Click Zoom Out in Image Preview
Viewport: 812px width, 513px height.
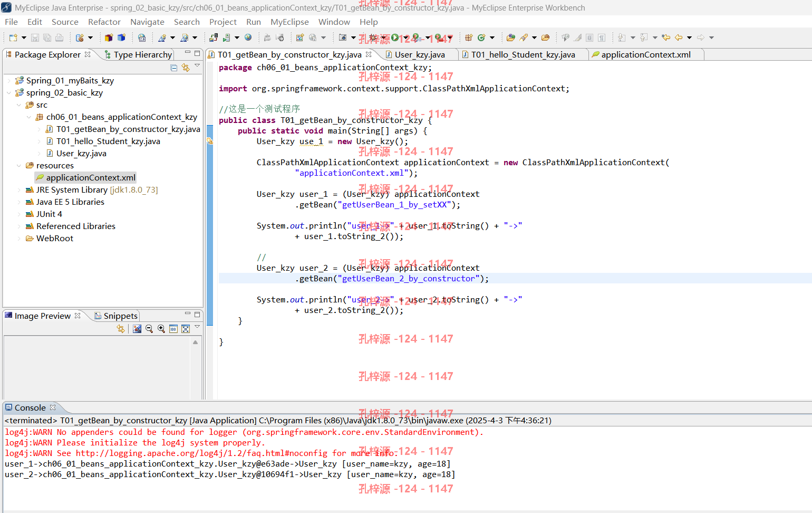tap(149, 329)
